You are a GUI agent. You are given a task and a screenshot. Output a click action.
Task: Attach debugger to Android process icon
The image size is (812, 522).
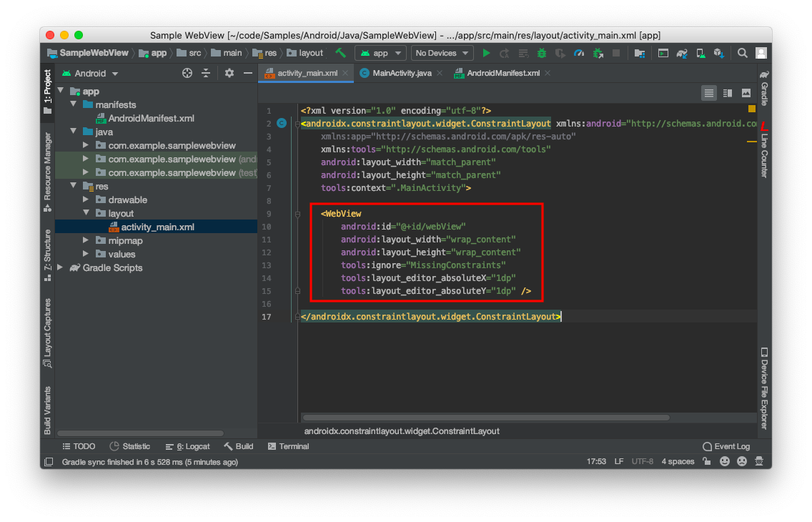pos(598,53)
